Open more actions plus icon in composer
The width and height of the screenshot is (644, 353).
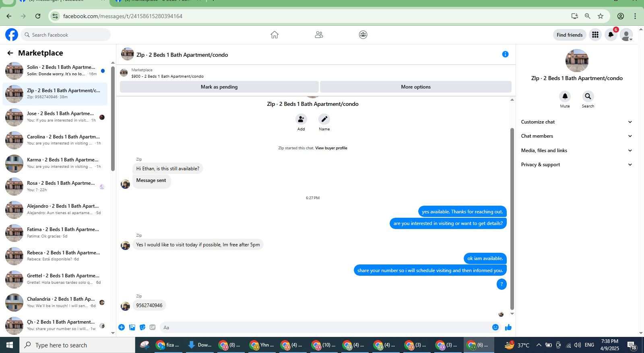tap(122, 327)
